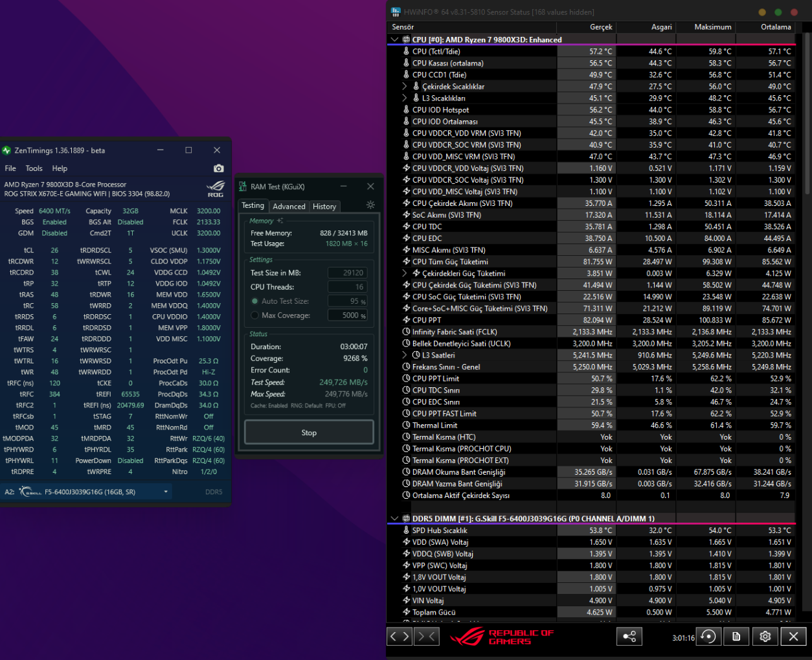Open the A2 DIMM module dropdown in ZenTimings

click(x=166, y=492)
